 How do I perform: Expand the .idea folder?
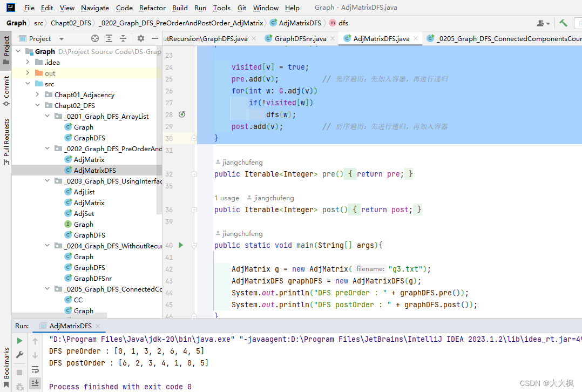click(28, 62)
